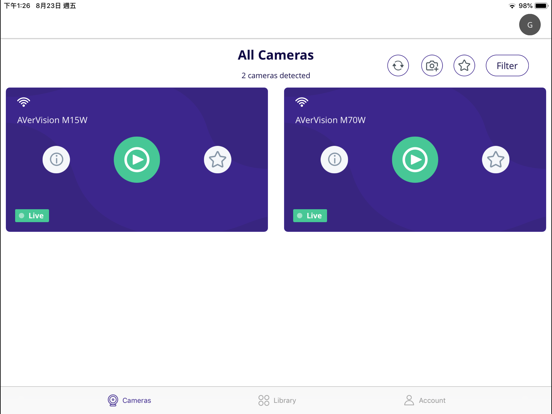Start live stream of AVerVision M15W
This screenshot has width=552, height=414.
(x=137, y=159)
